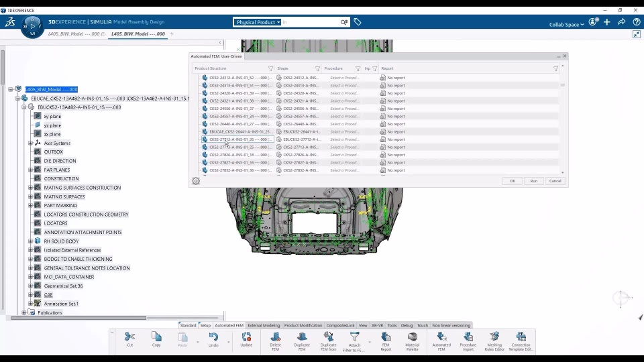The height and width of the screenshot is (362, 644).
Task: Click the plus add icon in top bar
Action: pos(607,22)
